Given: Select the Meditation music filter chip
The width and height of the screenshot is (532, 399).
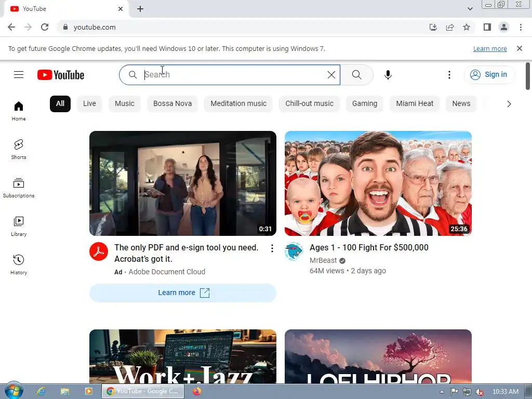Looking at the screenshot, I should pos(238,104).
